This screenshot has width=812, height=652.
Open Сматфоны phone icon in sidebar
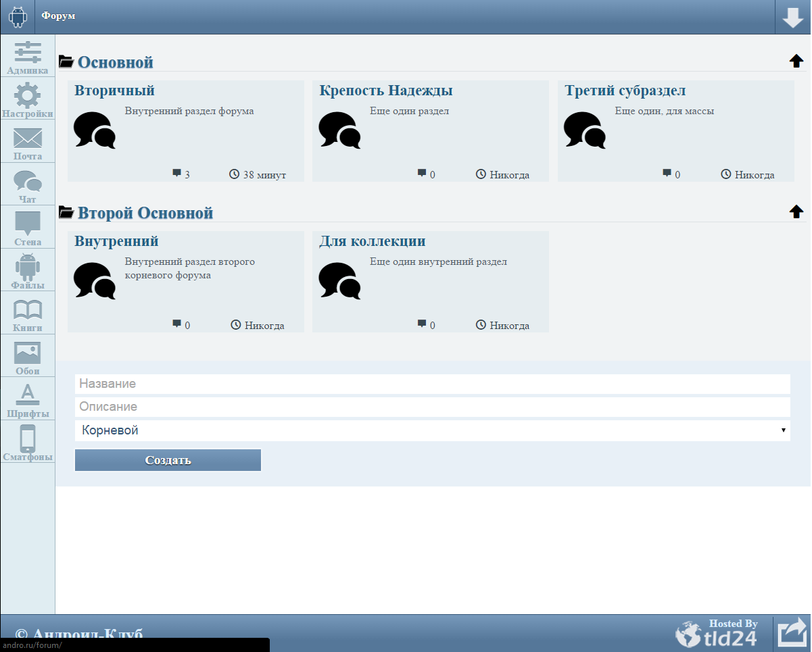pos(28,438)
